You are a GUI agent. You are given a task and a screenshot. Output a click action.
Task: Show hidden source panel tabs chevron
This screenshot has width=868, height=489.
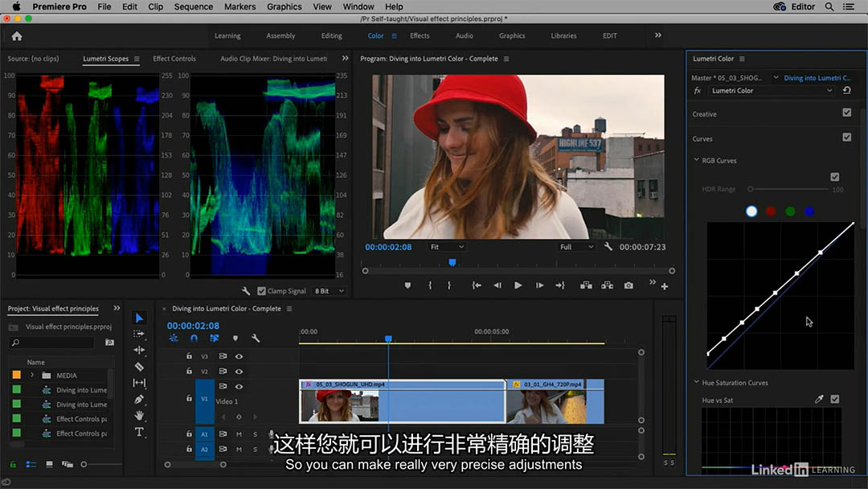[x=346, y=58]
